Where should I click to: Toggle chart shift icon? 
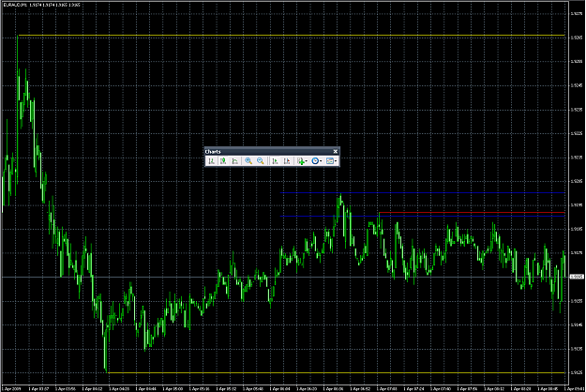pyautogui.click(x=287, y=161)
